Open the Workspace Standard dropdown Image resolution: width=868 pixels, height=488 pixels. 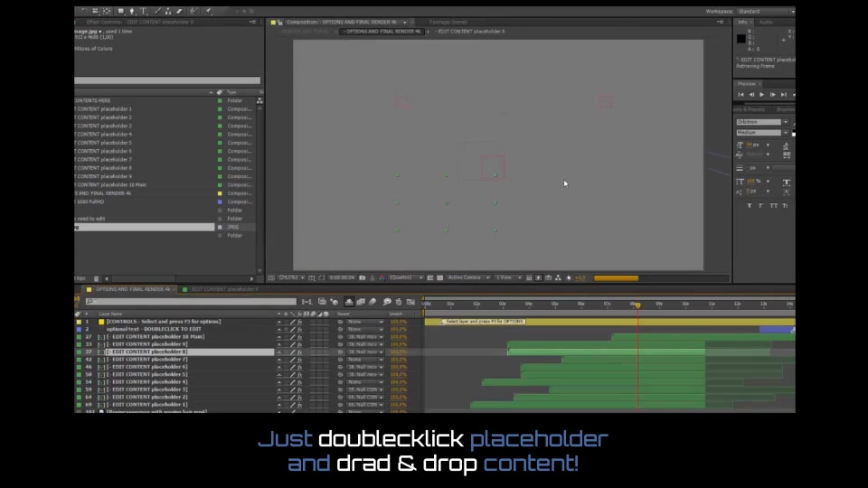click(x=766, y=11)
